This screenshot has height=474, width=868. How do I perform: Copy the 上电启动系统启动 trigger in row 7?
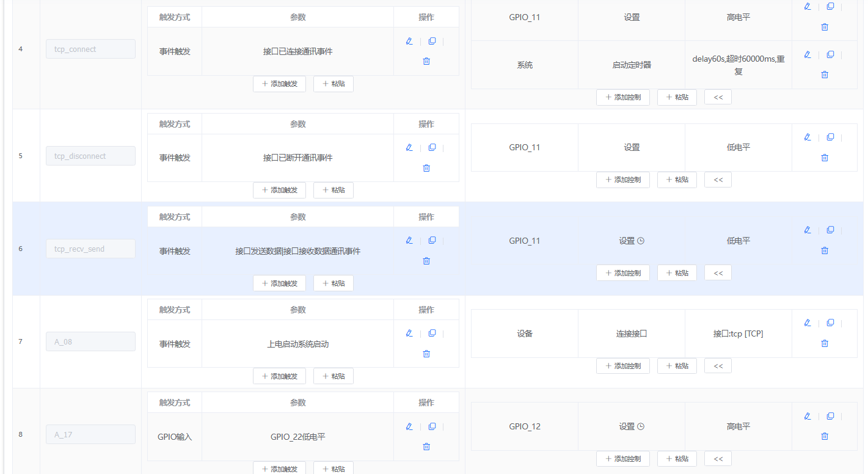point(432,333)
